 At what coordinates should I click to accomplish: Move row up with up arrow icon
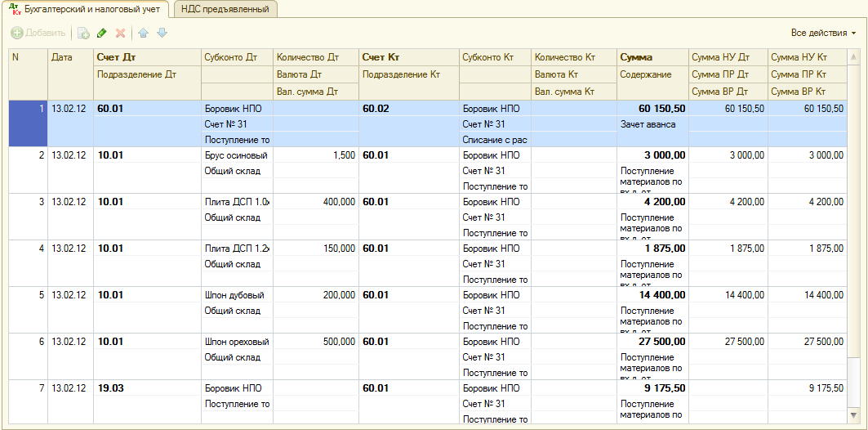[x=144, y=34]
